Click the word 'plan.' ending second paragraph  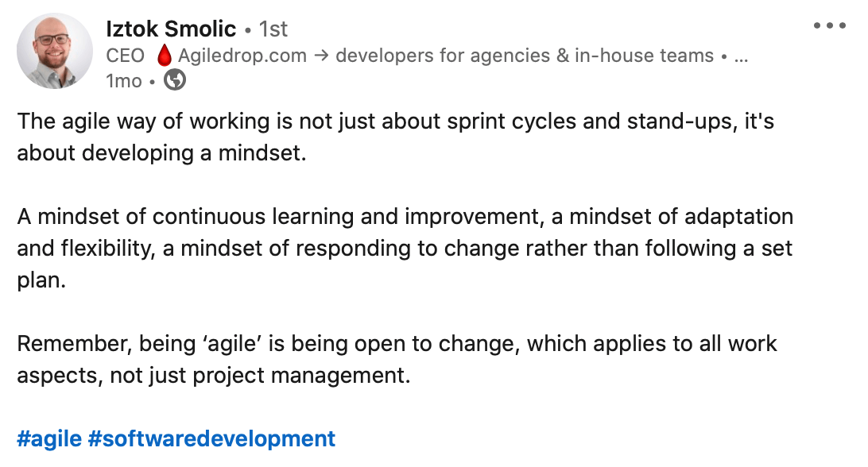[41, 280]
